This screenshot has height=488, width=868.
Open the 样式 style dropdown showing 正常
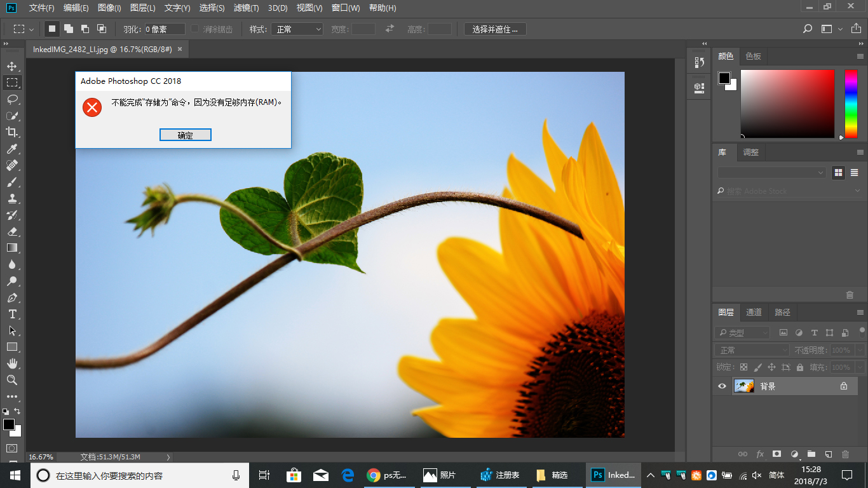click(297, 29)
